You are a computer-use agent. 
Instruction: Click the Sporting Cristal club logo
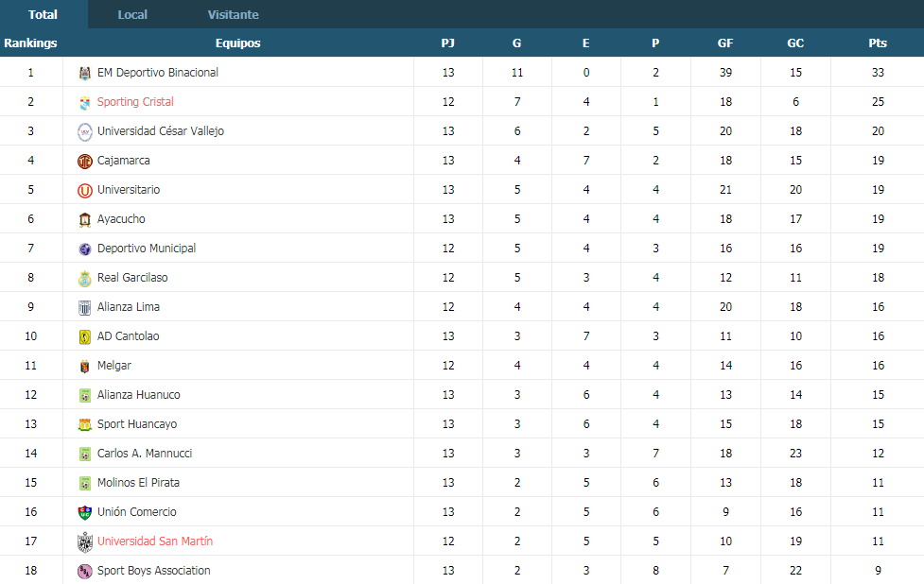click(85, 102)
